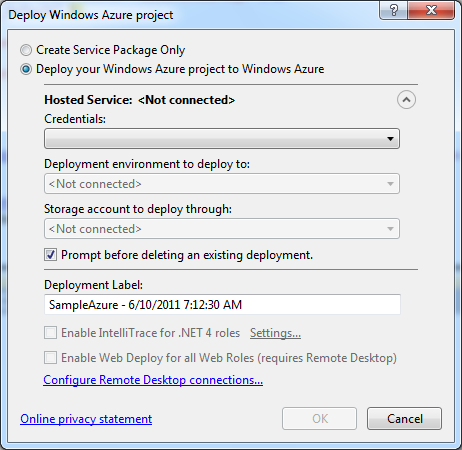Open Configure Remote Desktop connections link
The image size is (462, 450).
click(153, 380)
